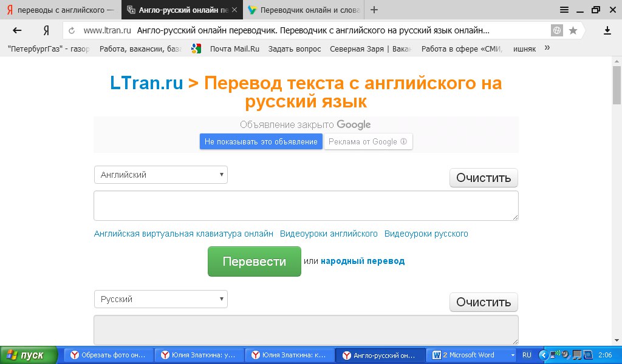Click the volume tray icon
This screenshot has width=622, height=364.
[x=566, y=354]
